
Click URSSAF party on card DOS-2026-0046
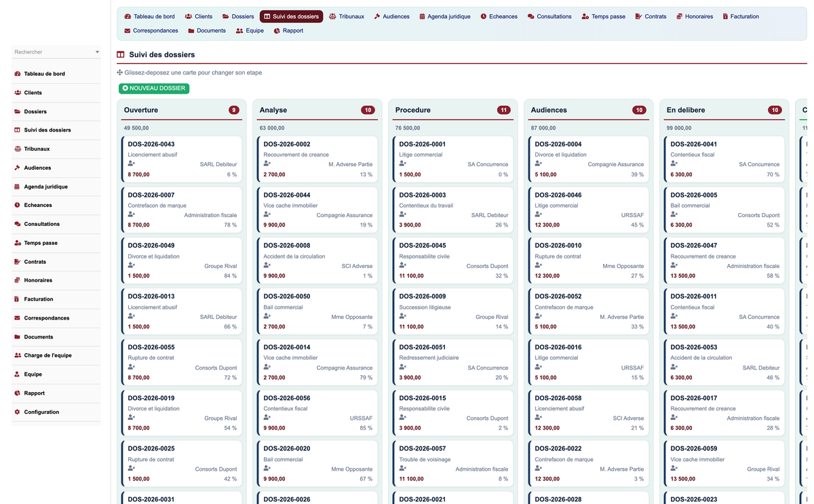632,215
